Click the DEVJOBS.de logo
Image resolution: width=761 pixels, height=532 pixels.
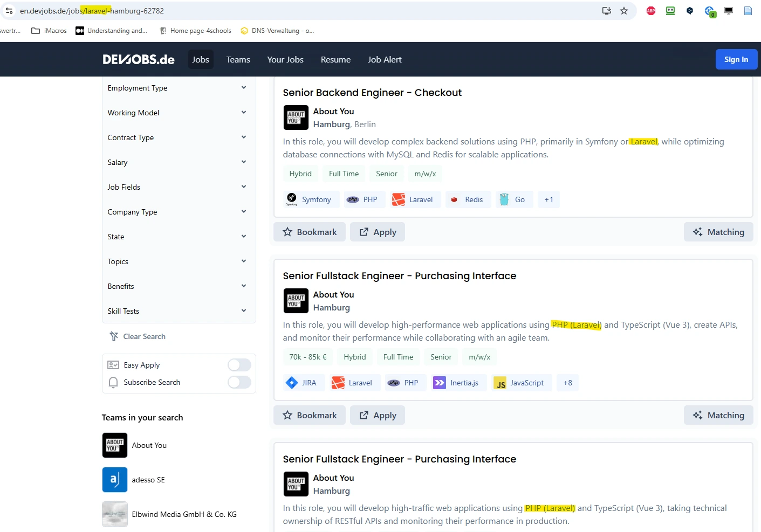[x=139, y=59]
